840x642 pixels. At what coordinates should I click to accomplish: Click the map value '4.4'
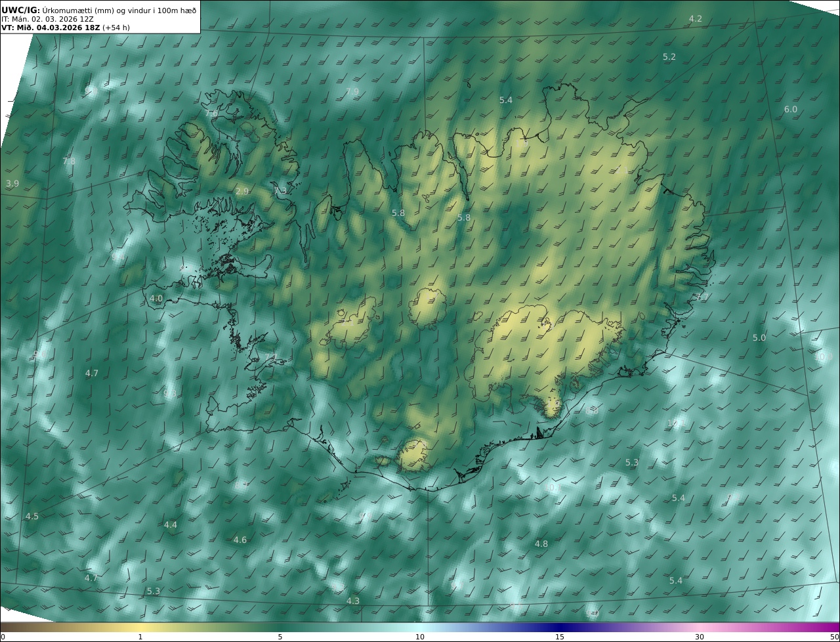[x=171, y=524]
